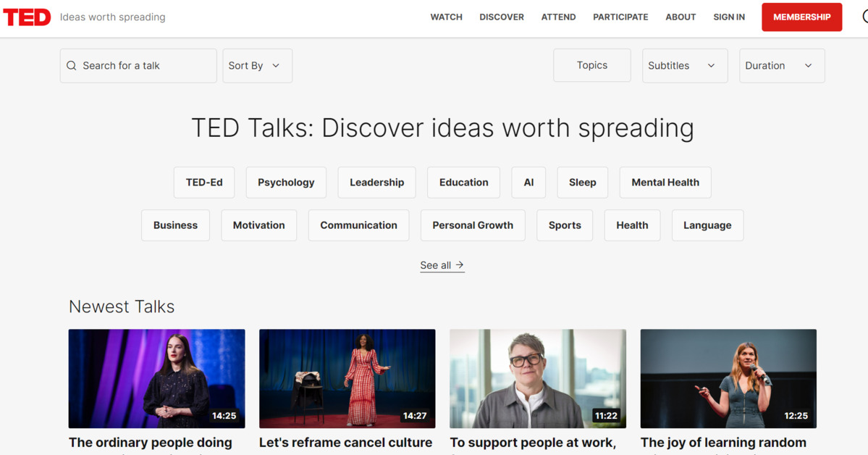Click the 'Ideas worth spreading' tagline
Viewport: 868px width, 455px height.
(112, 17)
